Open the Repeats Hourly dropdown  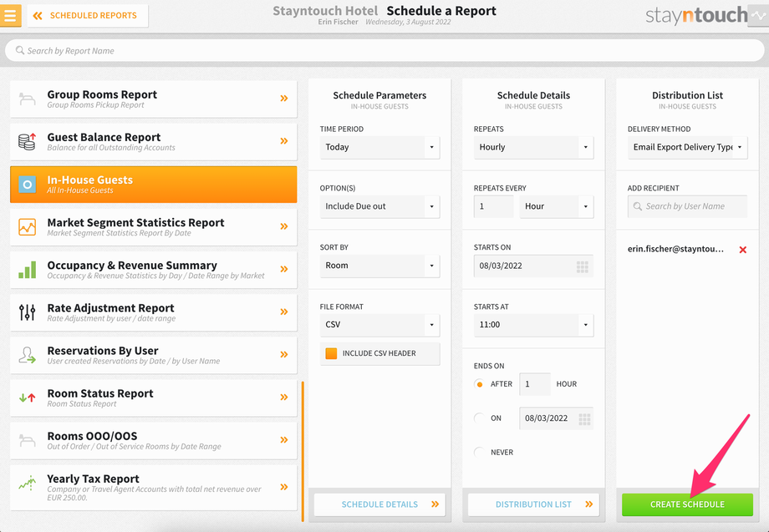pyautogui.click(x=533, y=147)
